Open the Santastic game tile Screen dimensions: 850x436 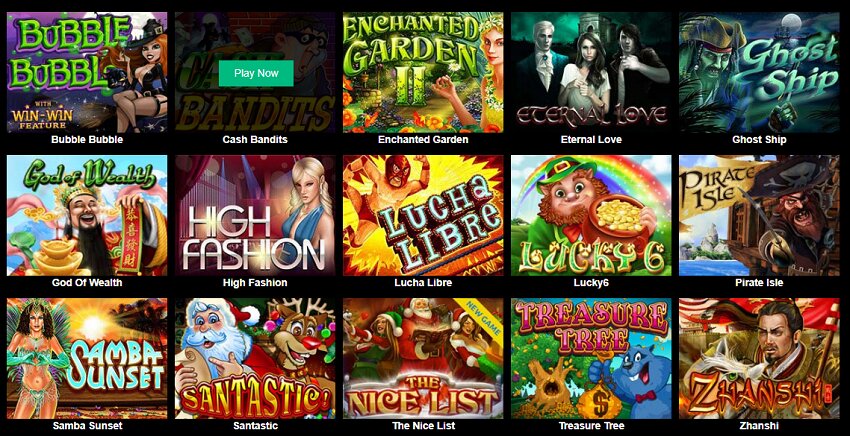(255, 358)
